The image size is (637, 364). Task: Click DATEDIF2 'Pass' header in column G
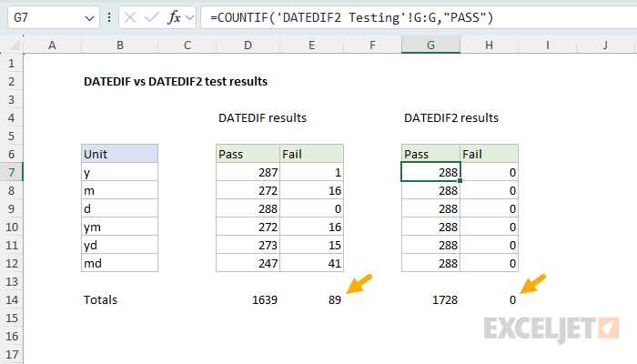[x=430, y=154]
